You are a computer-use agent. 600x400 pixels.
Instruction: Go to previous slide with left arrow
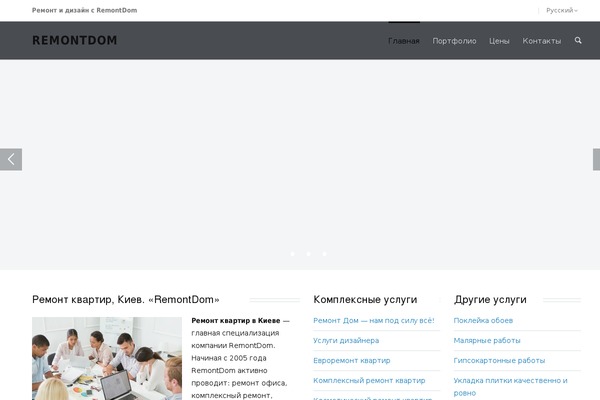(x=11, y=159)
